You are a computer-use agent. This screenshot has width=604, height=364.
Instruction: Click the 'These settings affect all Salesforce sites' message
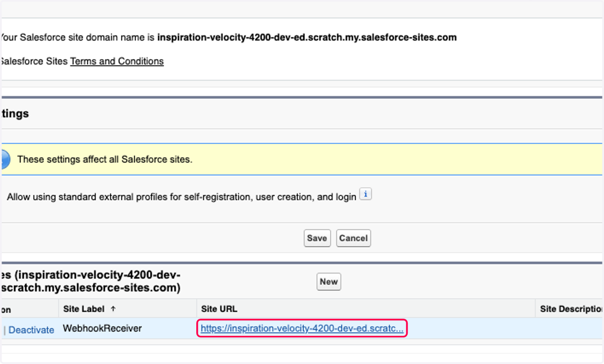click(105, 160)
